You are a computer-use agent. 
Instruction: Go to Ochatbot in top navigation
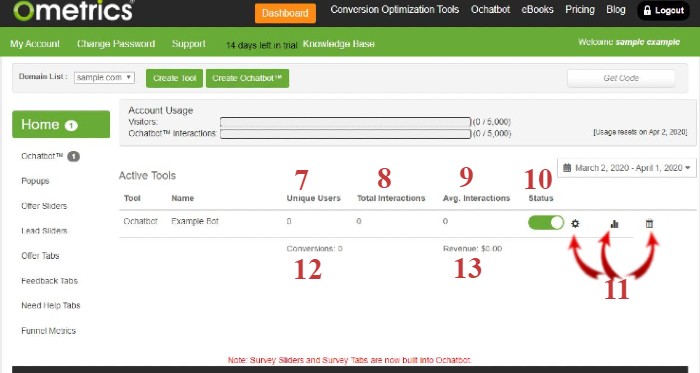point(490,9)
